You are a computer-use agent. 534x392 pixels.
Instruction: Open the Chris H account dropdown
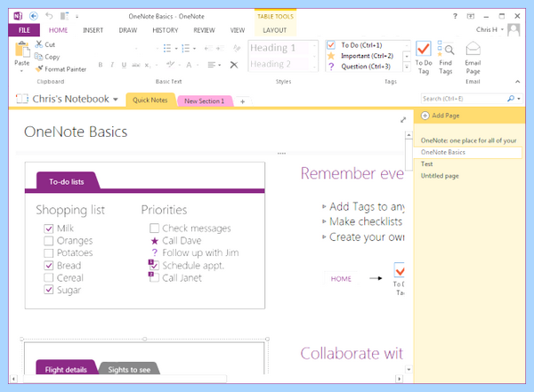(502, 29)
